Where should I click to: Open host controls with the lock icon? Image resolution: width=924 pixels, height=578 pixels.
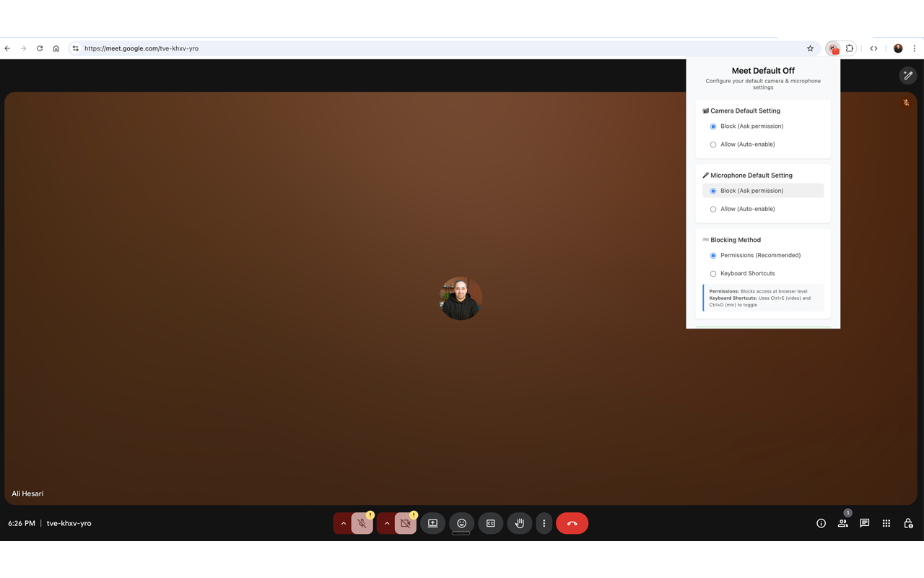coord(908,523)
